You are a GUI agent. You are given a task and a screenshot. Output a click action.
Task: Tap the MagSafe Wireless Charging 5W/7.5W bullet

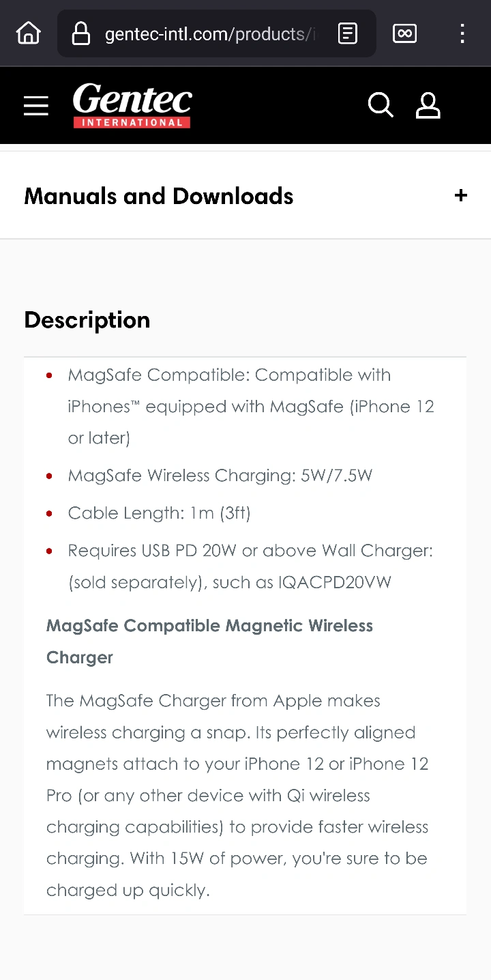[220, 476]
